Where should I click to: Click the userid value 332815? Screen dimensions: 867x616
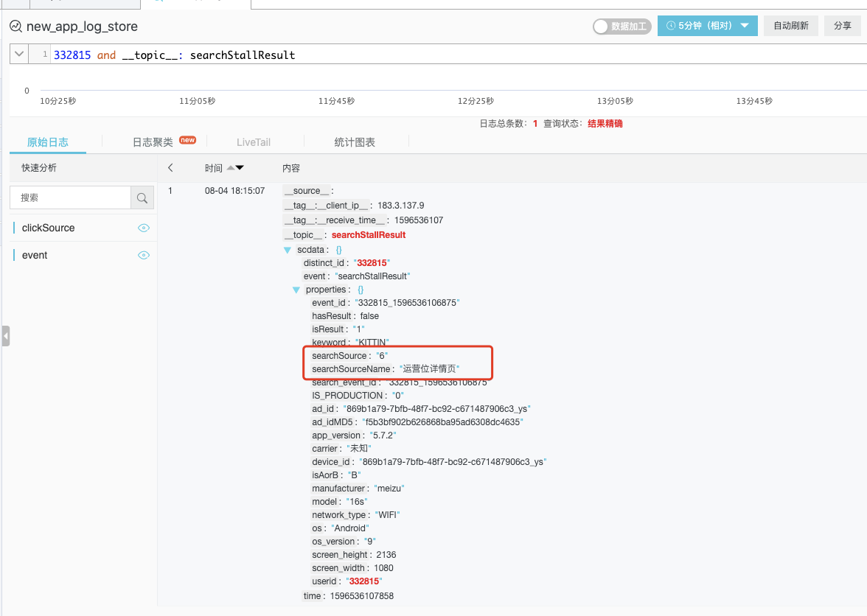(364, 581)
